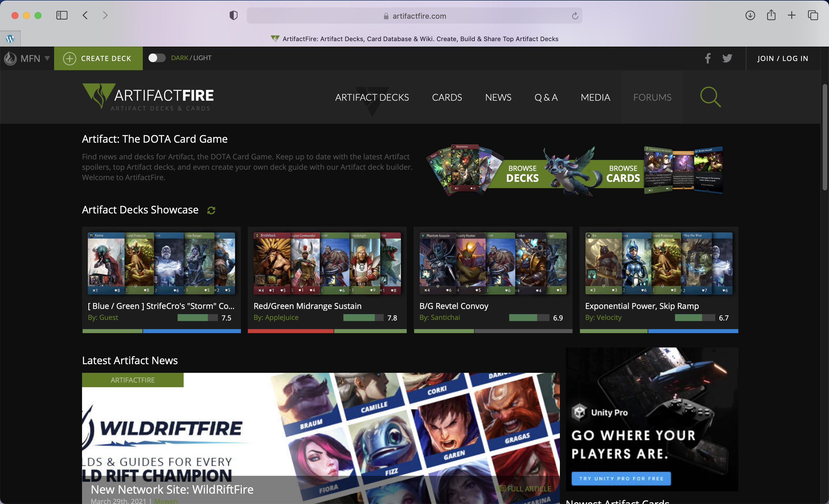
Task: Open the ArtifactFire search icon
Action: tap(711, 97)
